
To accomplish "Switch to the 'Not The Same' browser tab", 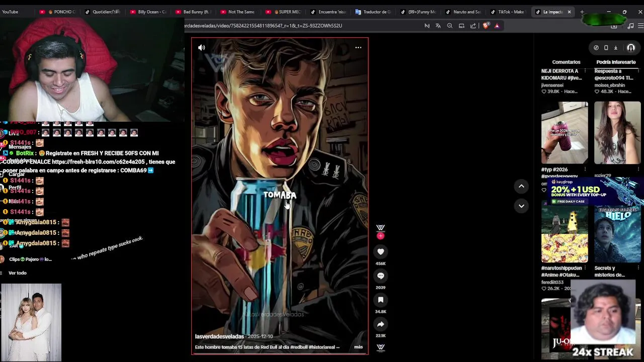I will tap(237, 12).
